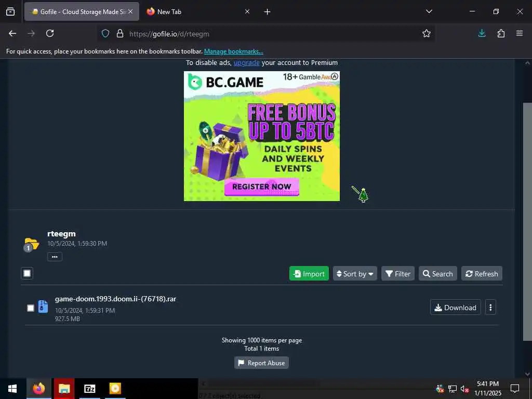Bookmark this page with the star icon
Image resolution: width=532 pixels, height=399 pixels.
coord(427,33)
